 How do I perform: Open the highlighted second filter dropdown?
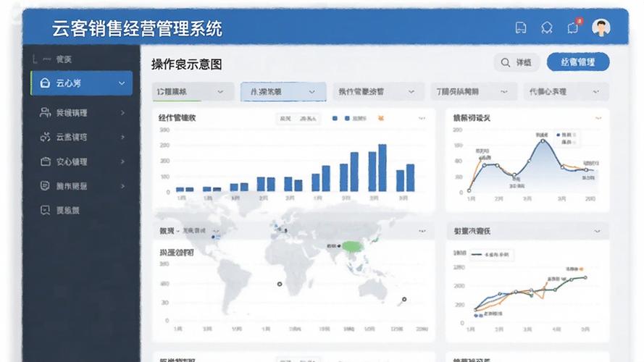283,91
